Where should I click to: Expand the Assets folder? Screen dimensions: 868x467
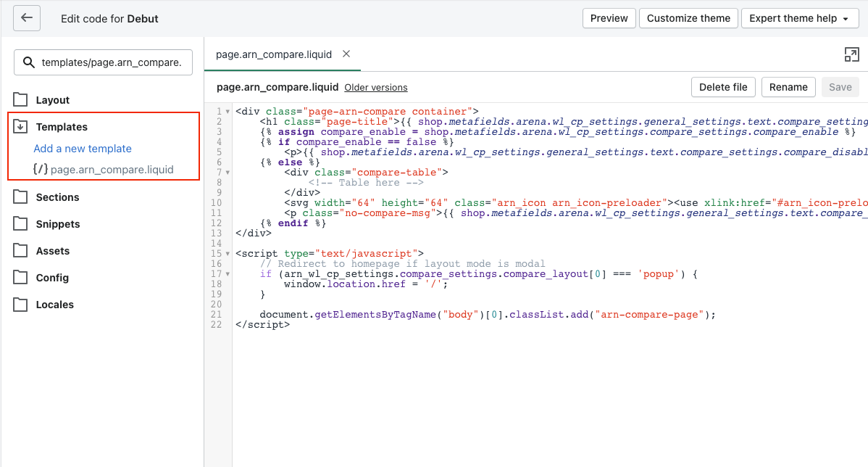click(53, 251)
